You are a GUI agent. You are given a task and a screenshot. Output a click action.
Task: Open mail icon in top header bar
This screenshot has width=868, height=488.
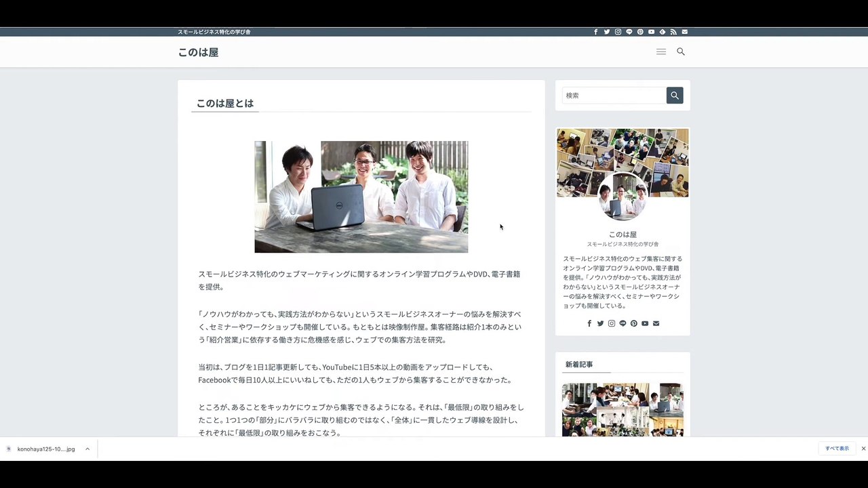pyautogui.click(x=684, y=32)
